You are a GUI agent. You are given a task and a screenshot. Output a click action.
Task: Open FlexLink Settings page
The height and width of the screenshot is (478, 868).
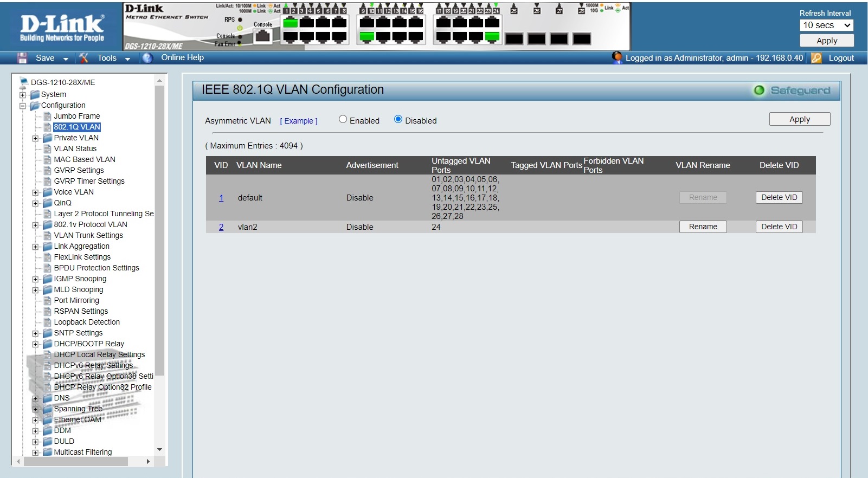tap(82, 257)
